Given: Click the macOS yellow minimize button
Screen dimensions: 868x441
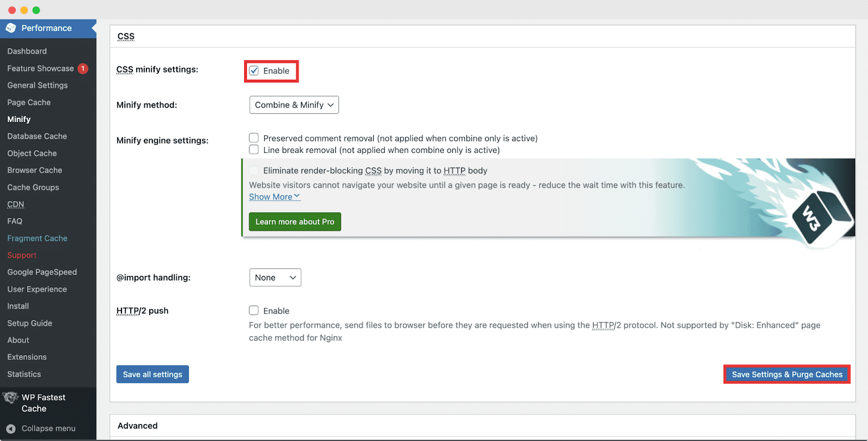Looking at the screenshot, I should pyautogui.click(x=24, y=10).
